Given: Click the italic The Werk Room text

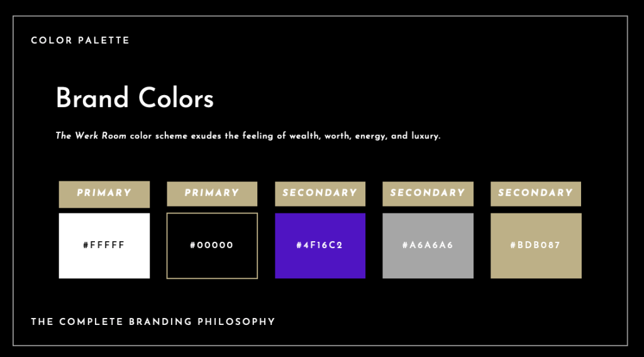Looking at the screenshot, I should [91, 136].
